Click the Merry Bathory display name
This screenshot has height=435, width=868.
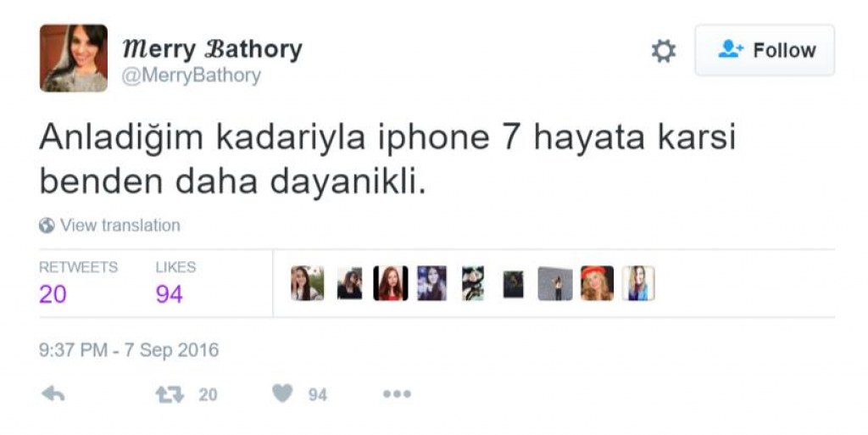212,49
